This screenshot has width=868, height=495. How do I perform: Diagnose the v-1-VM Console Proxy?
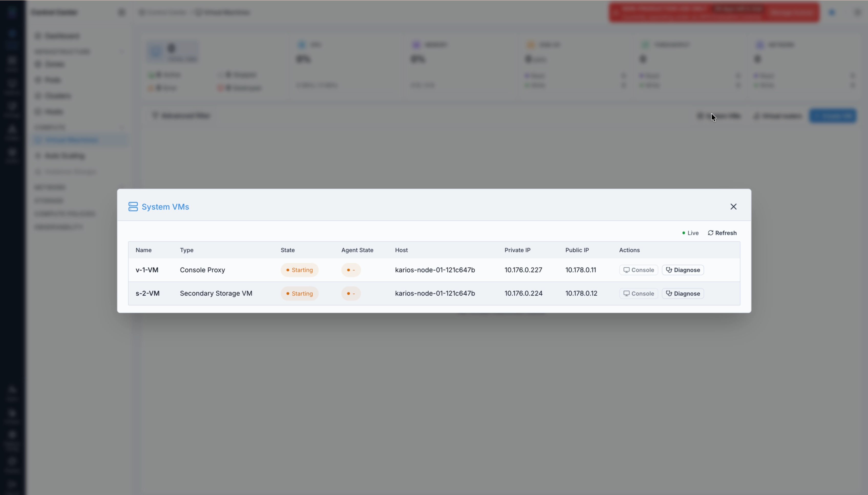coord(683,270)
